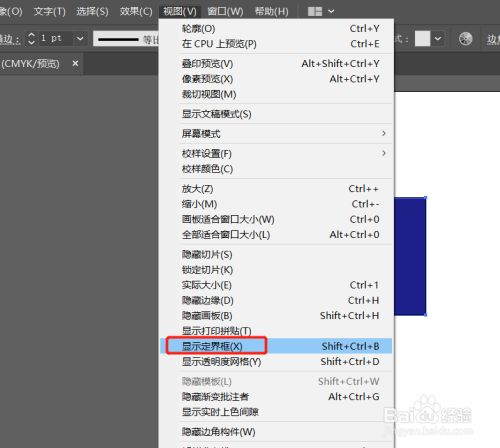The height and width of the screenshot is (448, 500).
Task: Open the style swatch dropdown arrow
Action: click(x=438, y=39)
